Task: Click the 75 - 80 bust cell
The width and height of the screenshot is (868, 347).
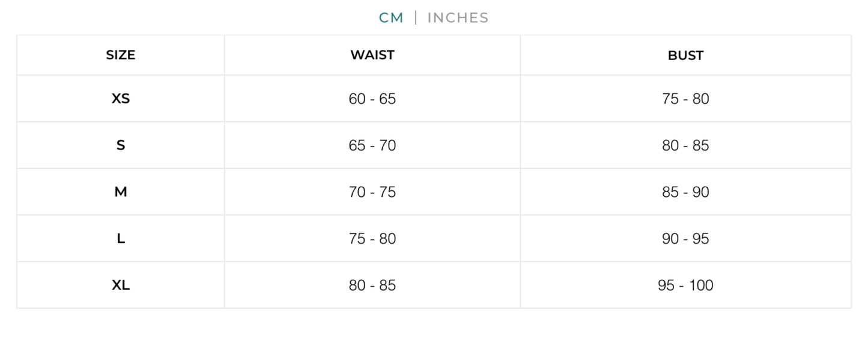Action: pyautogui.click(x=685, y=98)
